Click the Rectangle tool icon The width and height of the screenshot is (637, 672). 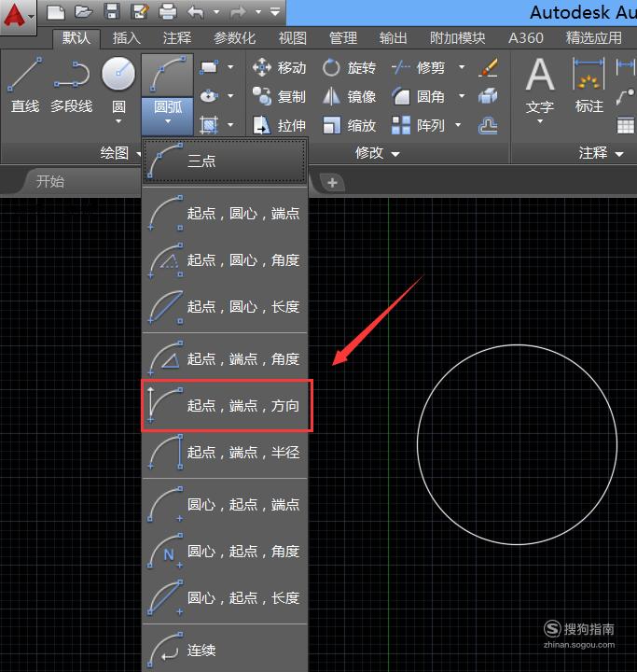click(209, 67)
